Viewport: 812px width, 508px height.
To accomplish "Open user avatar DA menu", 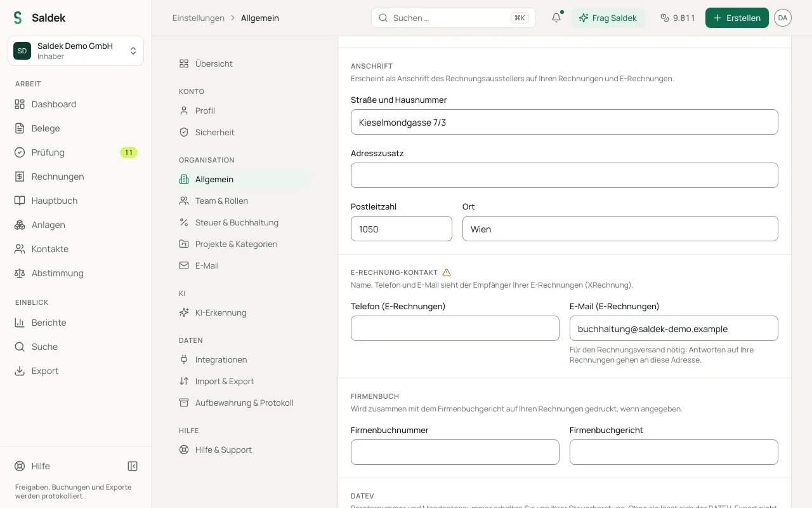I will pyautogui.click(x=783, y=18).
